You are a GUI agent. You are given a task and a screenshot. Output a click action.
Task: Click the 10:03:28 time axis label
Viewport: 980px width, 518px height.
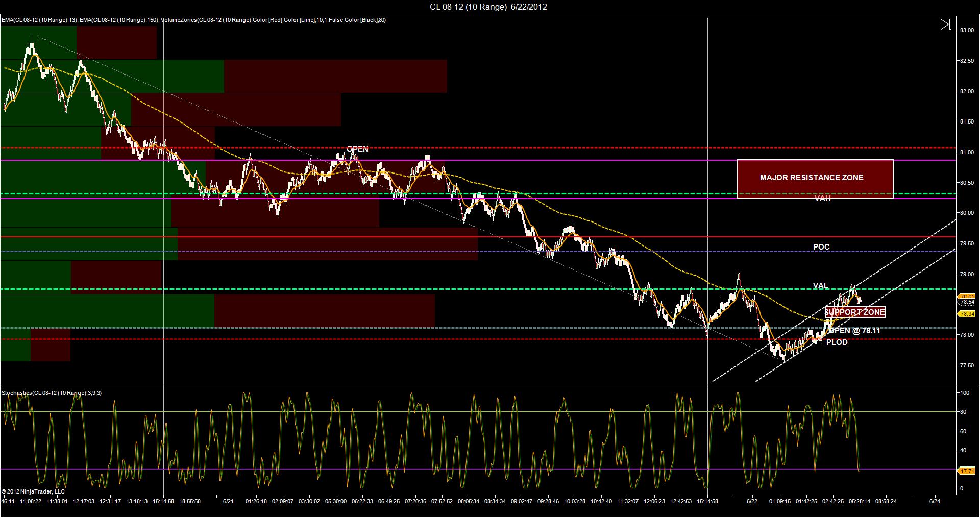[575, 502]
